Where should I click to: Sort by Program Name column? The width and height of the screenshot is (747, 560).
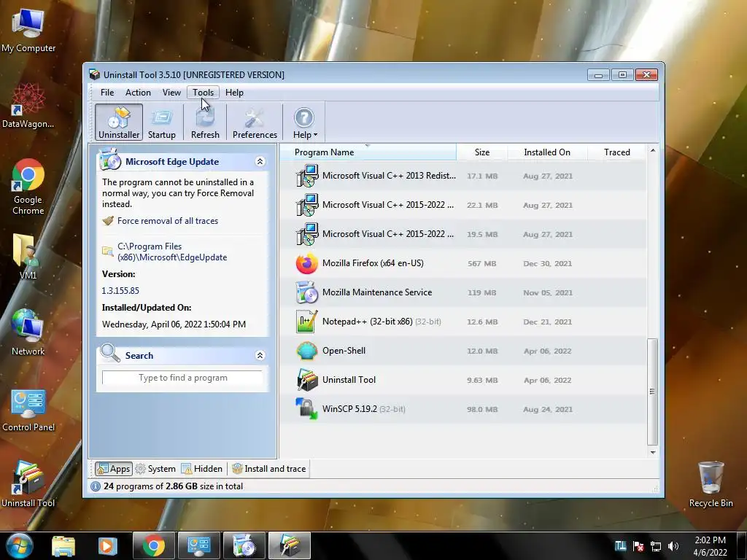tap(368, 152)
